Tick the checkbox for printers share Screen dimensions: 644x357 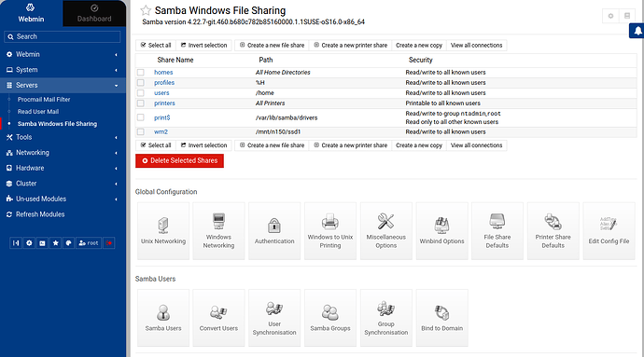(141, 103)
